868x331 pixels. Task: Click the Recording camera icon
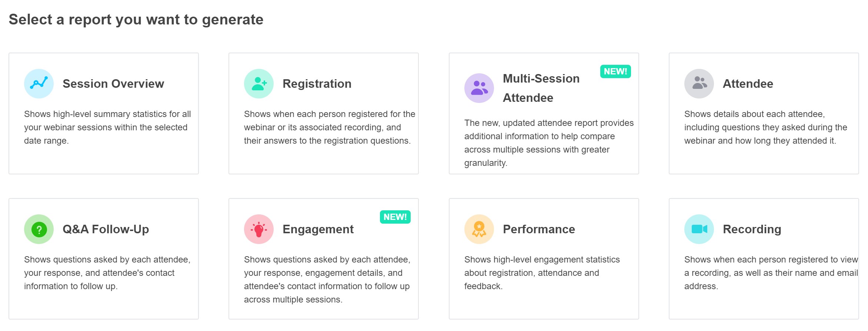tap(698, 229)
